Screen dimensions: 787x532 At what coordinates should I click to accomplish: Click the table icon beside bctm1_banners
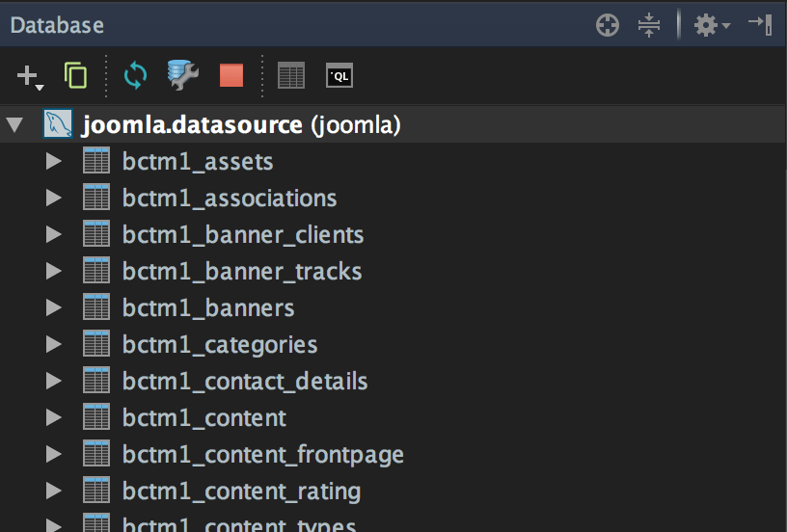[96, 306]
